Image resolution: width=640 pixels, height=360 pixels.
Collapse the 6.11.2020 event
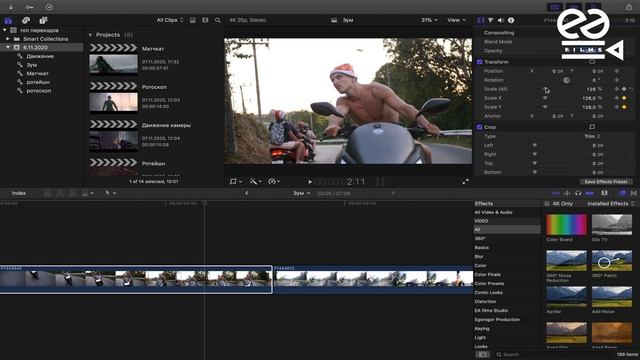tap(8, 47)
